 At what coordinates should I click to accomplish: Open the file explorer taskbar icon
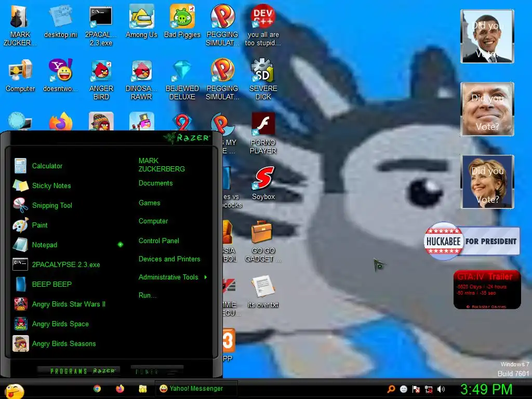(x=143, y=389)
